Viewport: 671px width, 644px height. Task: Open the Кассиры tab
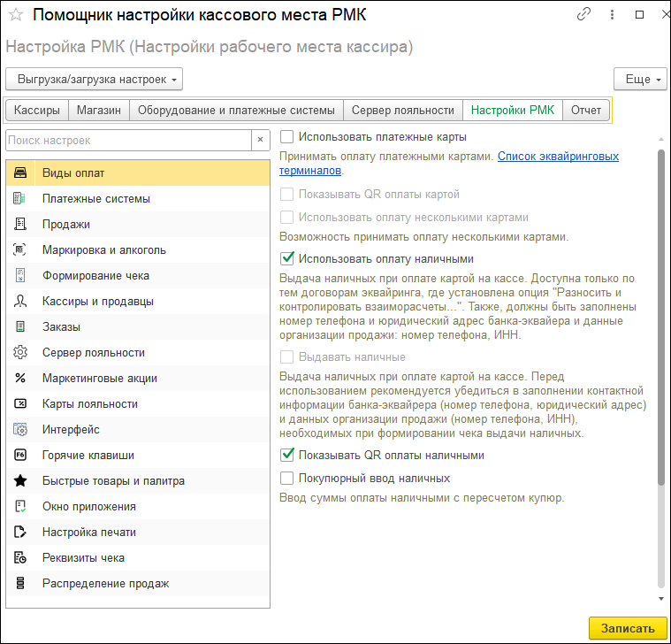(37, 111)
